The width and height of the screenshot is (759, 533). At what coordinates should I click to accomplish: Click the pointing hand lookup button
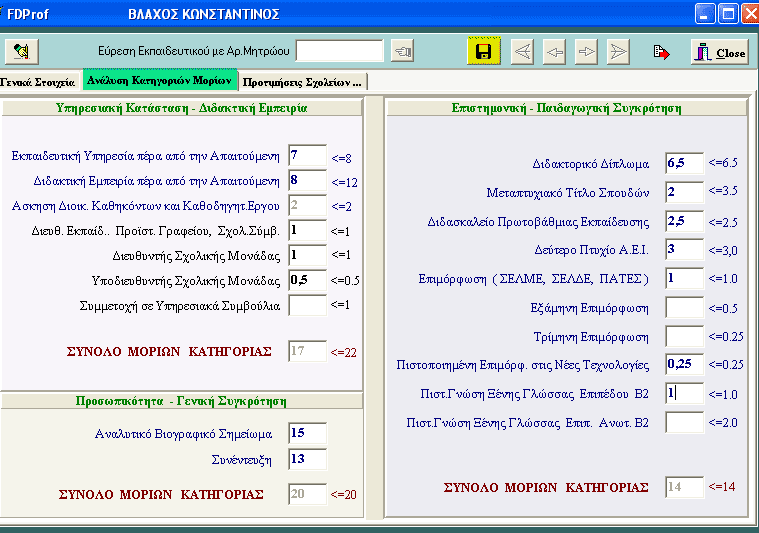coord(402,51)
